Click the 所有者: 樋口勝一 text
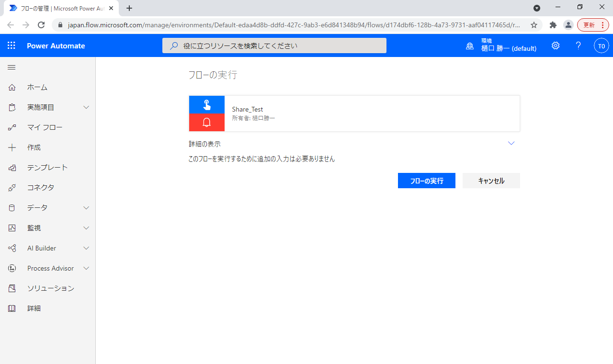The height and width of the screenshot is (364, 613). tap(254, 118)
